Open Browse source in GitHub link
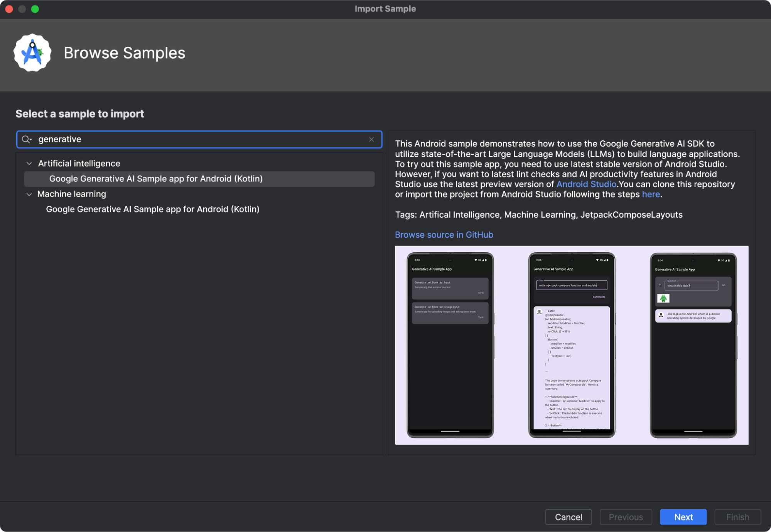 tap(444, 235)
